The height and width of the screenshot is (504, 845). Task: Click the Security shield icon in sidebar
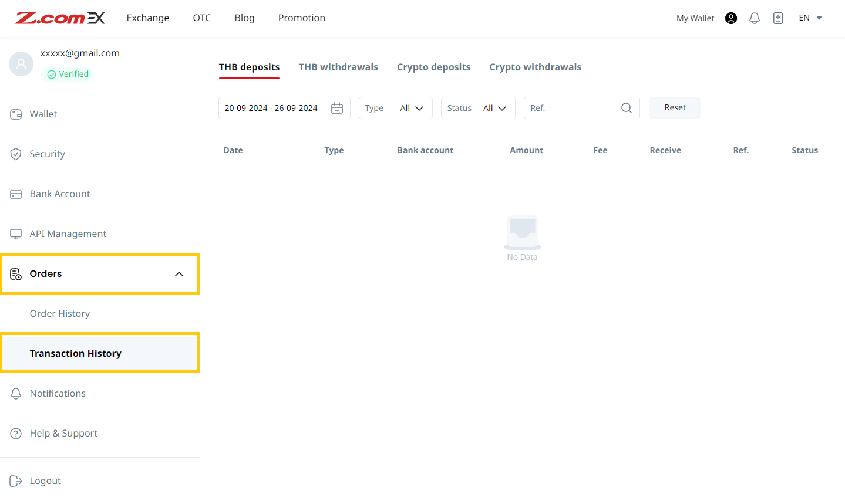(x=16, y=154)
